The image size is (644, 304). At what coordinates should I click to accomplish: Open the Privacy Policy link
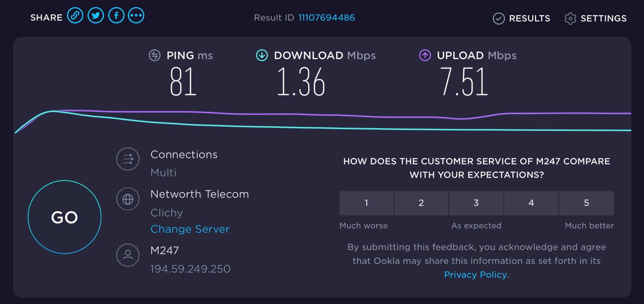475,274
